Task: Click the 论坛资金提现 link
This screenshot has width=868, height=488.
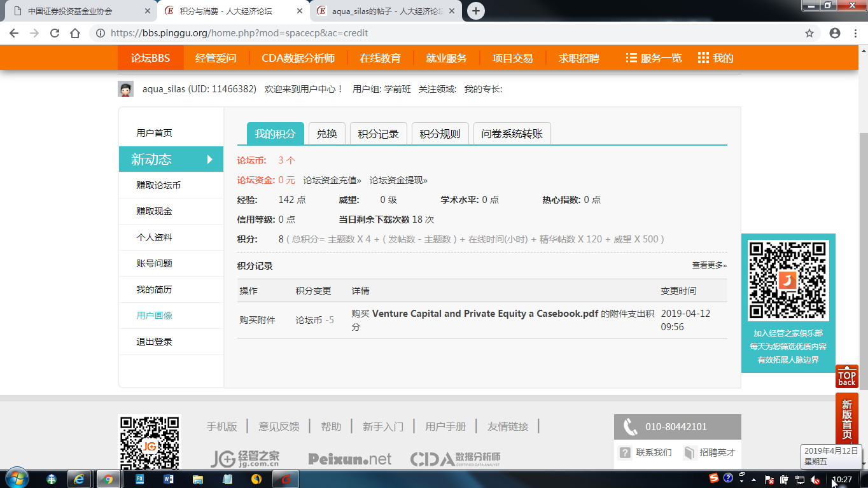Action: coord(398,180)
